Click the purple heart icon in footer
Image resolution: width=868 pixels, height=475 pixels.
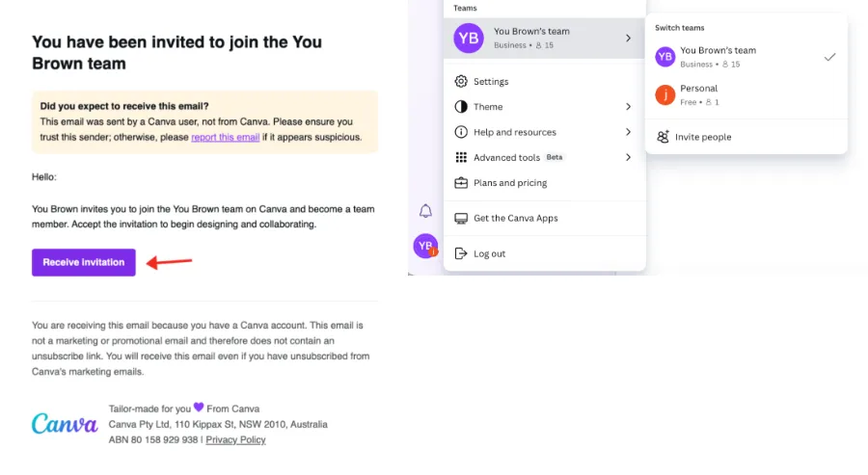pos(199,408)
